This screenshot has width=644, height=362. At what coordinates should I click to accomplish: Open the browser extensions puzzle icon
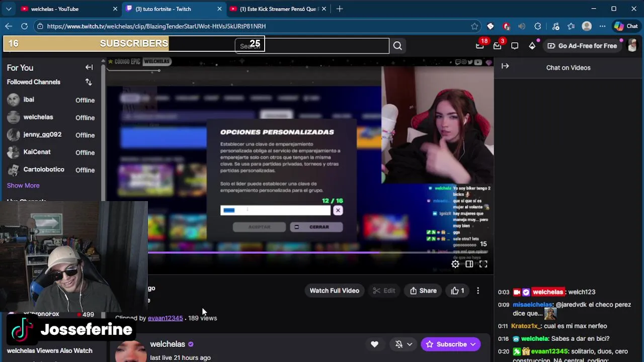pyautogui.click(x=538, y=26)
